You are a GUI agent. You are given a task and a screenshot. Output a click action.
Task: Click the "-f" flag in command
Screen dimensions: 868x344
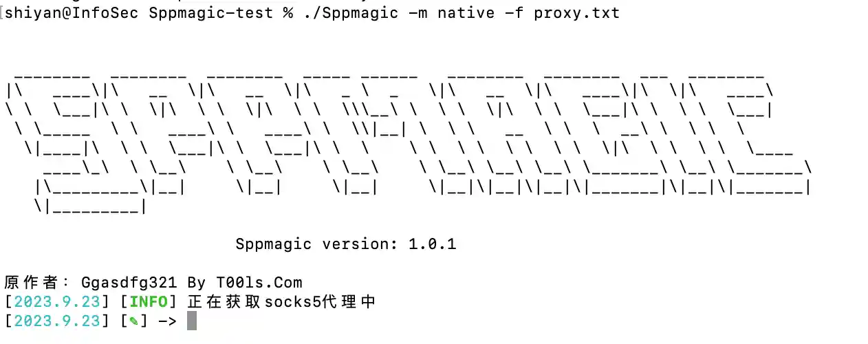(x=514, y=13)
